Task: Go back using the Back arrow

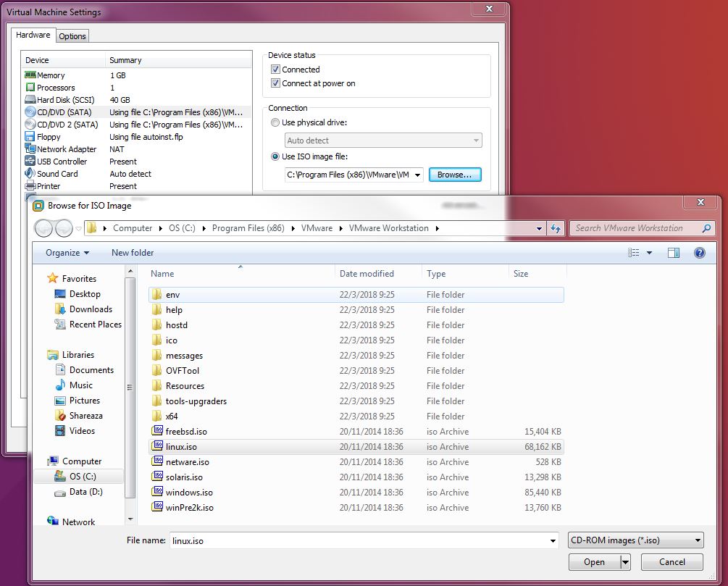Action: (43, 228)
